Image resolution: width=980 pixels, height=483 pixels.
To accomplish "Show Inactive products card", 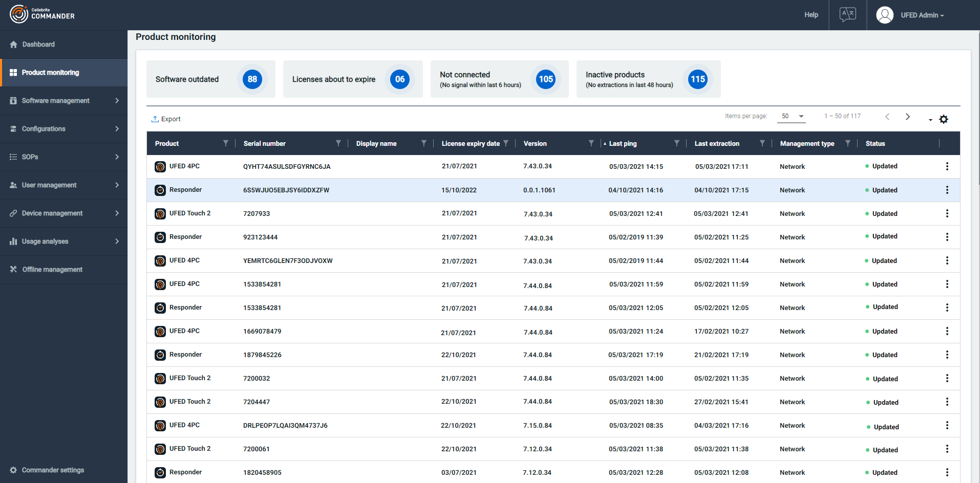I will pyautogui.click(x=649, y=79).
